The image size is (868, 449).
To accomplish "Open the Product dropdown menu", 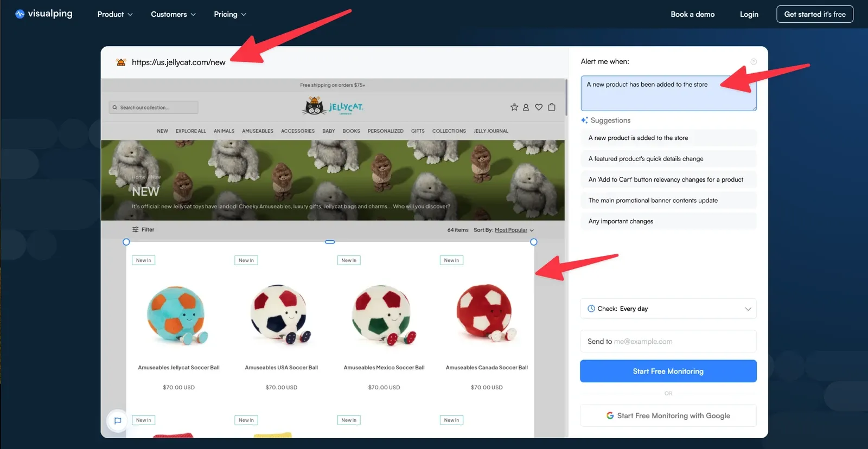I will coord(115,14).
